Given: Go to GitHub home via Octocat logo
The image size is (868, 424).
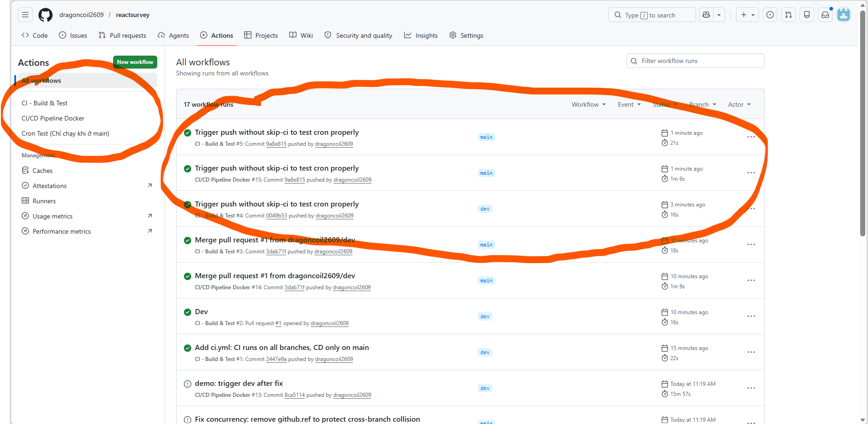Looking at the screenshot, I should point(46,15).
